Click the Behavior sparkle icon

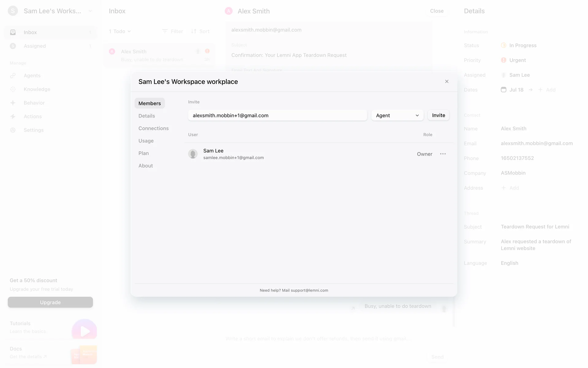pos(13,103)
